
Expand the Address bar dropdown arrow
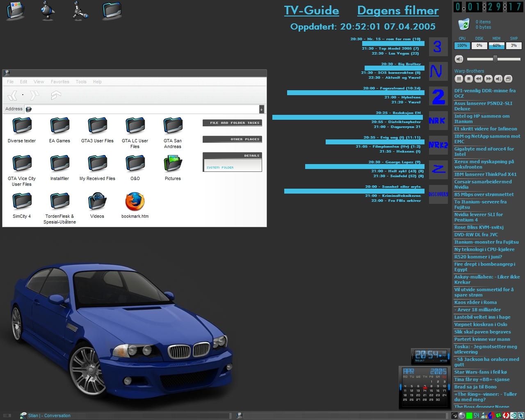point(261,109)
